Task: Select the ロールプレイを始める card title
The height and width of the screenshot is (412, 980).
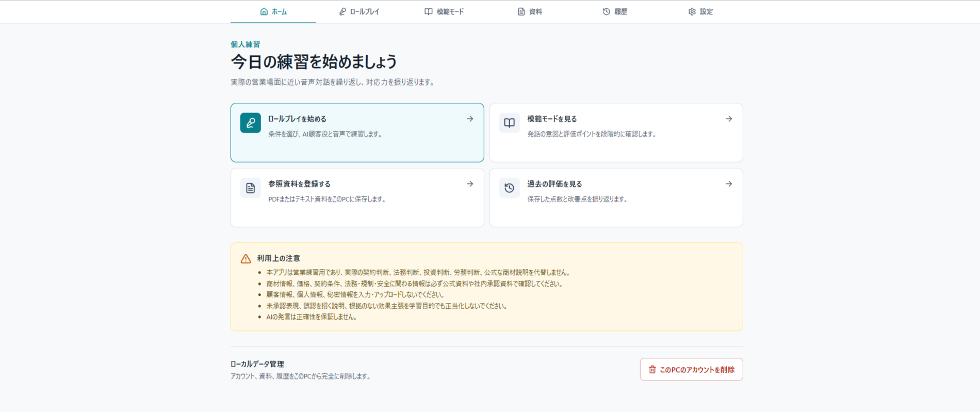Action: (x=297, y=119)
